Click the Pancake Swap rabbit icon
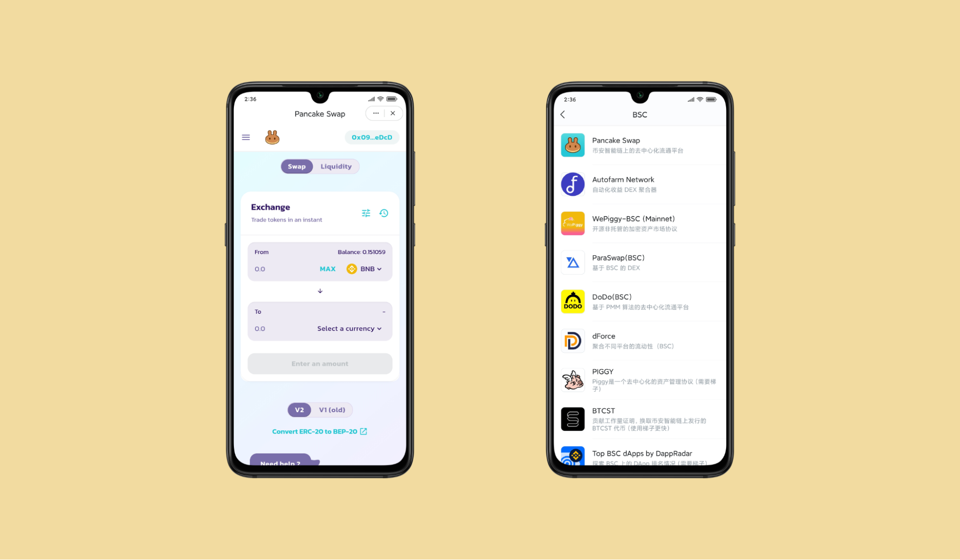The height and width of the screenshot is (560, 960). click(x=271, y=137)
